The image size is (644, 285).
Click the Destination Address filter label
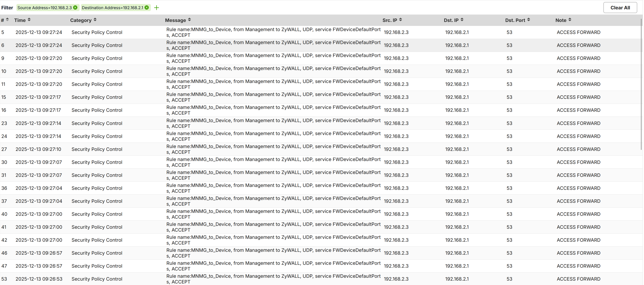[112, 8]
